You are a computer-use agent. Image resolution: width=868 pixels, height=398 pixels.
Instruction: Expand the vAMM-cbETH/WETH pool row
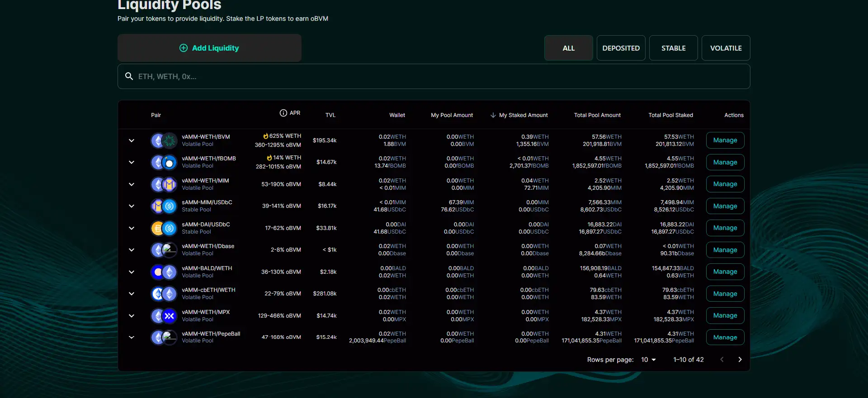pos(132,294)
